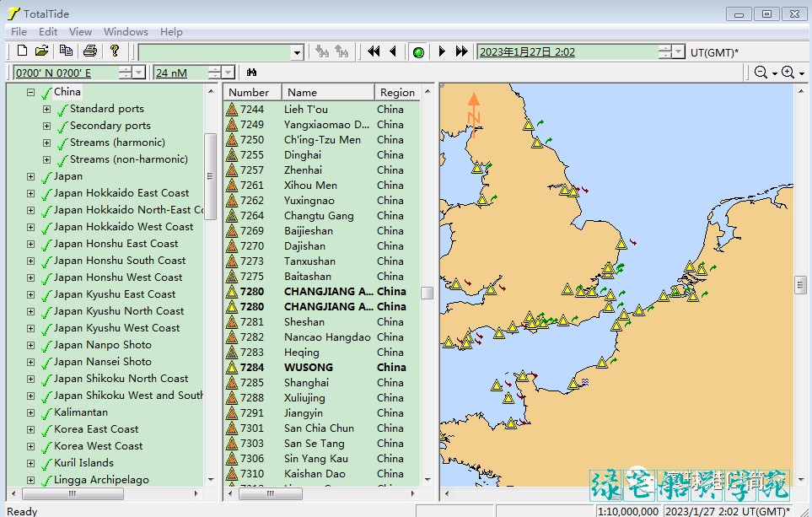This screenshot has width=812, height=517.
Task: Step back one time interval
Action: coord(393,51)
